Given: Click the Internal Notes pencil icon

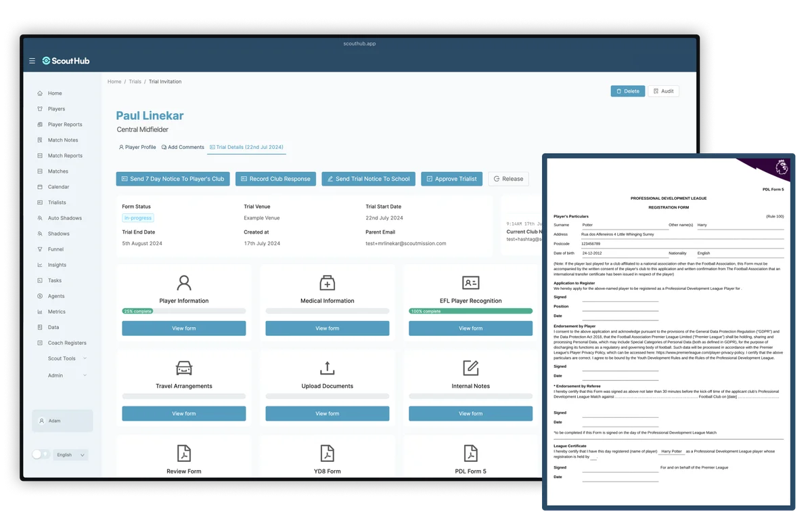Looking at the screenshot, I should pyautogui.click(x=471, y=368).
